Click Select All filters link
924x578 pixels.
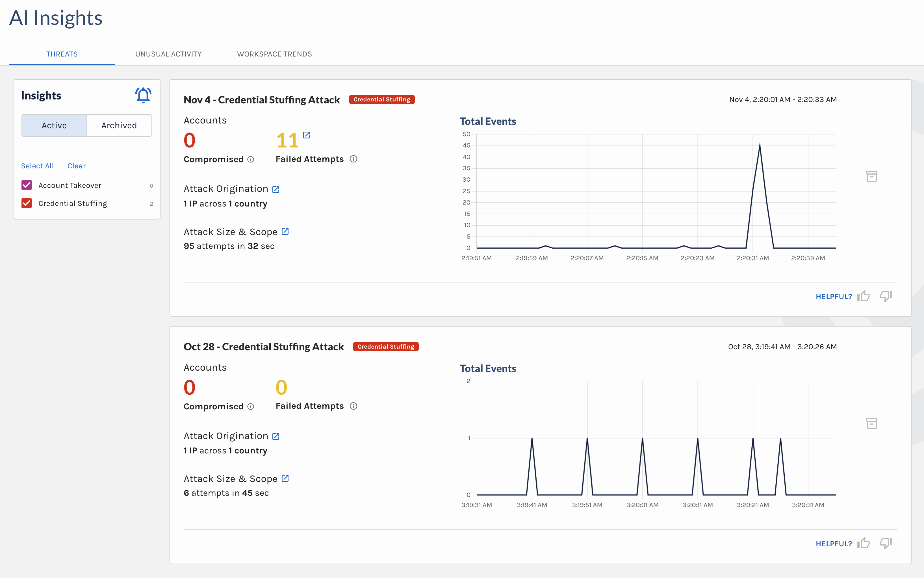pos(37,166)
